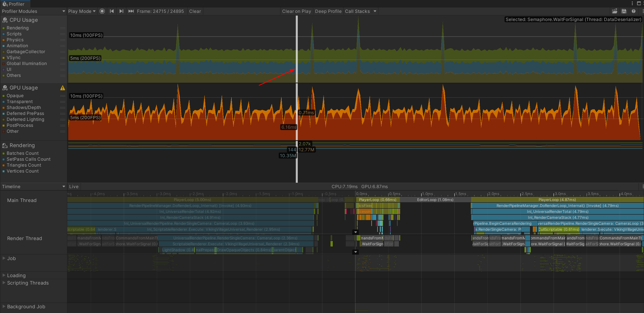This screenshot has width=644, height=313.
Task: Open the Profiler Modules dropdown
Action: point(33,11)
